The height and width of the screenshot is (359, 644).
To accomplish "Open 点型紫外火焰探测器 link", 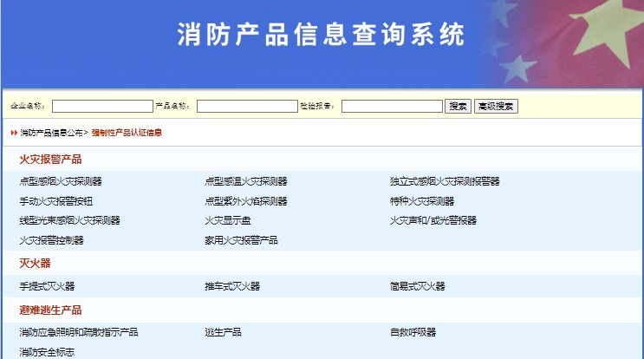I will point(245,201).
